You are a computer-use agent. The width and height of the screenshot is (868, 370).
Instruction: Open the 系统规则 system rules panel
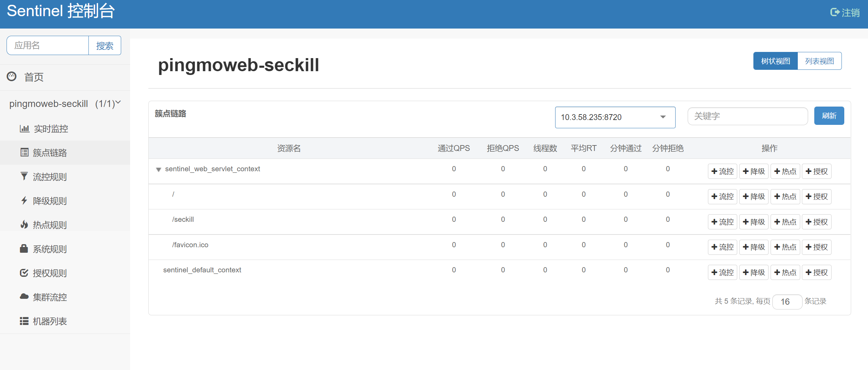coord(50,249)
